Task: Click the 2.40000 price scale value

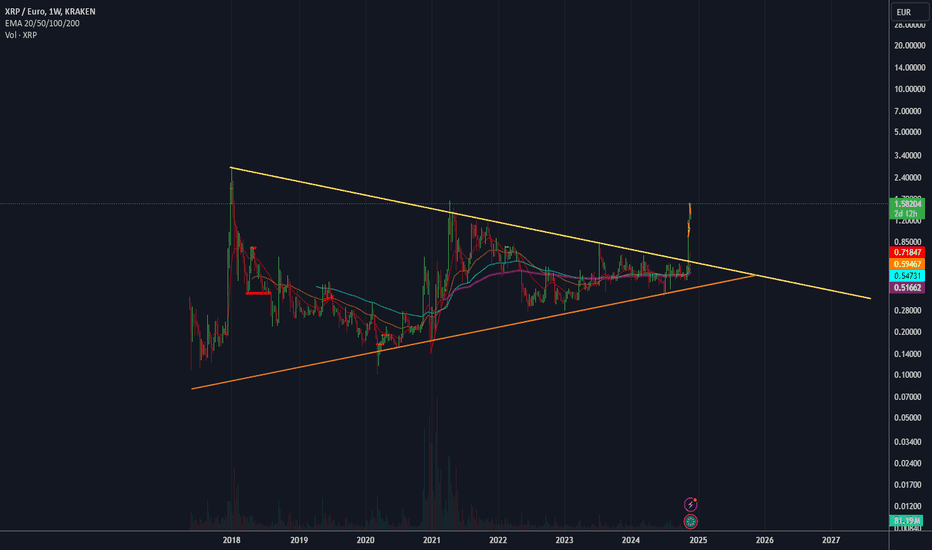Action: [x=909, y=178]
